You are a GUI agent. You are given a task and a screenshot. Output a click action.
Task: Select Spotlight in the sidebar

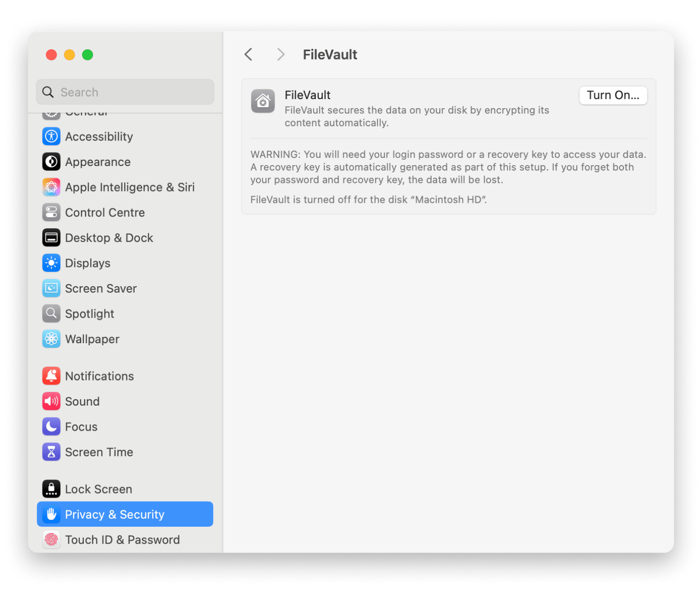125,314
